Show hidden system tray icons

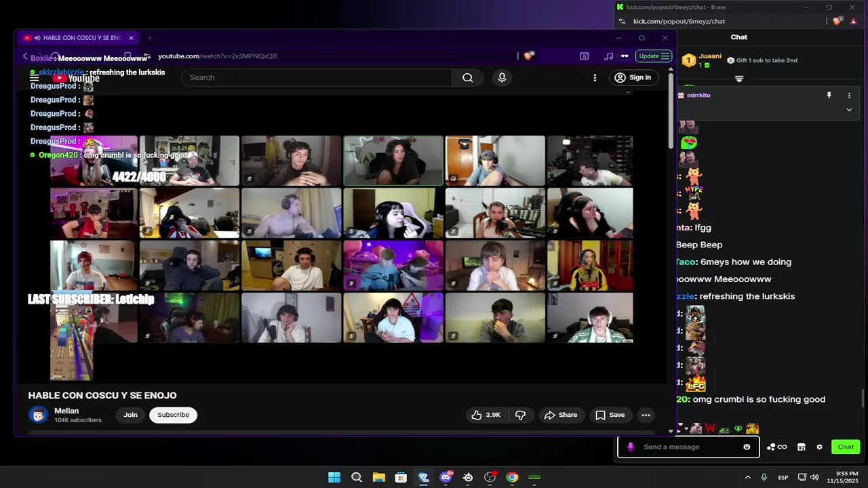(x=747, y=477)
